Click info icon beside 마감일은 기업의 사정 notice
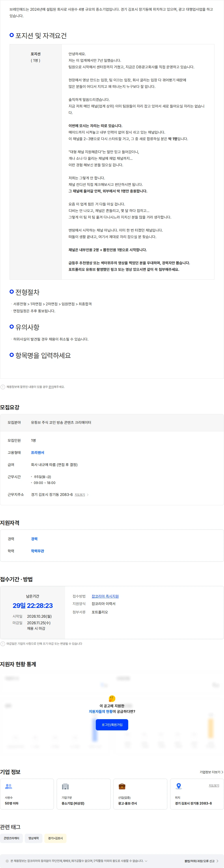This screenshot has height=868, width=224. [x=3, y=644]
